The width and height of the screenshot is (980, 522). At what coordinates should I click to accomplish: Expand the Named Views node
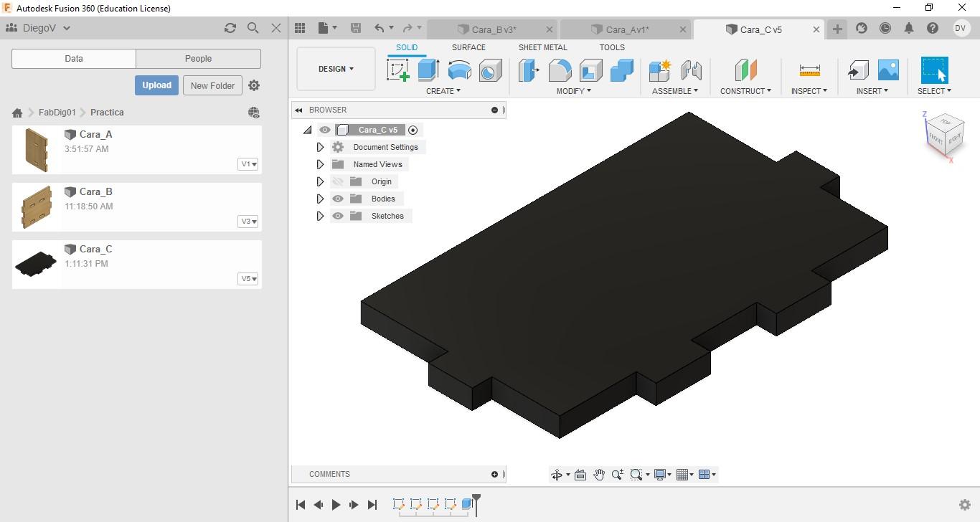pyautogui.click(x=321, y=164)
